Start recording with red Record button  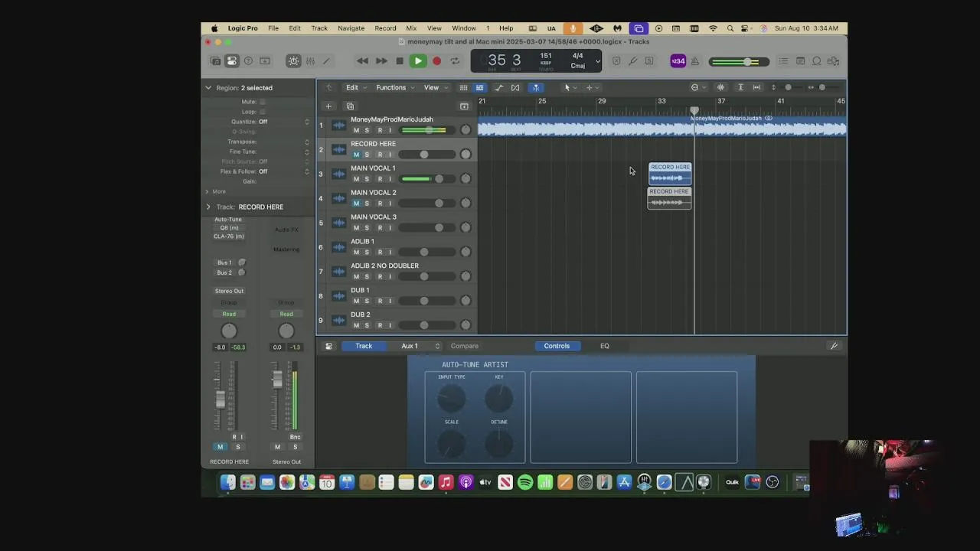(436, 61)
